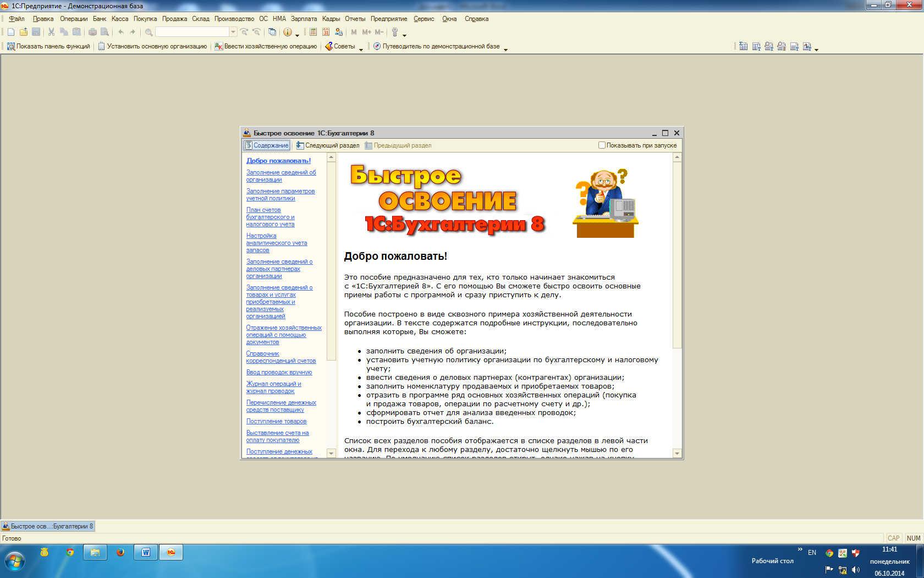The height and width of the screenshot is (578, 924).
Task: Click the Open file toolbar icon
Action: coord(24,32)
